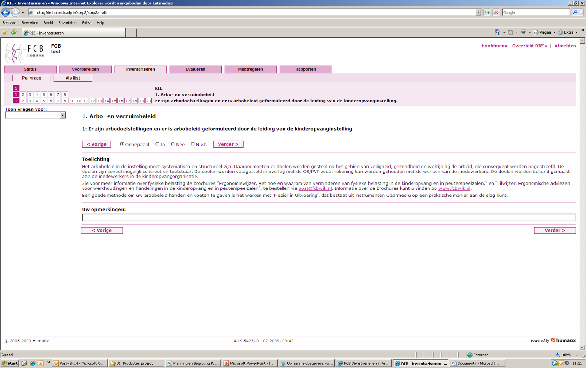Jump to box 8 in the short numbered row
The width and height of the screenshot is (586, 368).
click(65, 95)
